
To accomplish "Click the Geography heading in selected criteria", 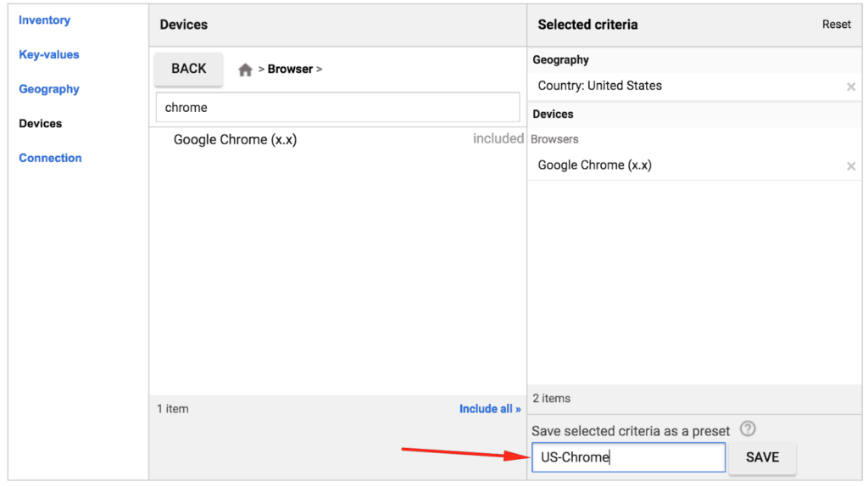I will [x=561, y=60].
